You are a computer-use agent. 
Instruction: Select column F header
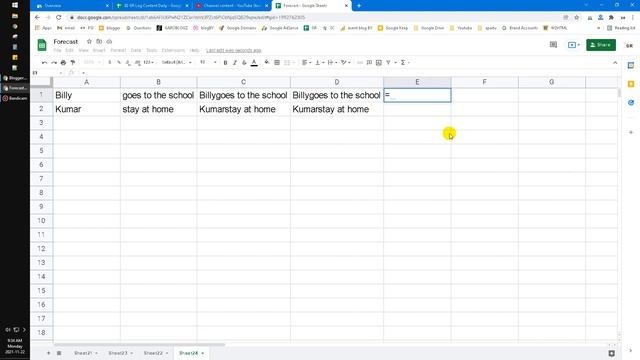point(484,82)
